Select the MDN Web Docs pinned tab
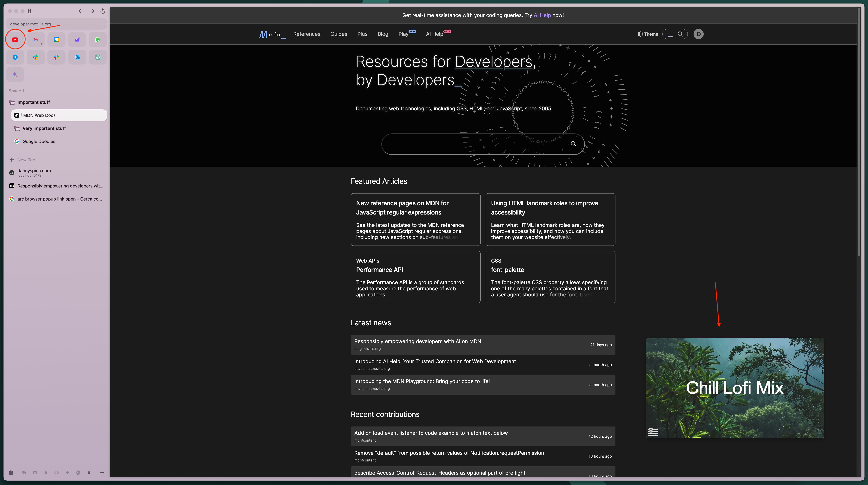The image size is (868, 485). [x=59, y=115]
